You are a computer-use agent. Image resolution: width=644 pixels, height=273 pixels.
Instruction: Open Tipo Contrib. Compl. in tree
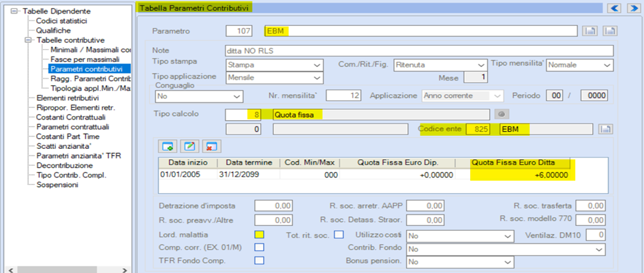(x=71, y=175)
